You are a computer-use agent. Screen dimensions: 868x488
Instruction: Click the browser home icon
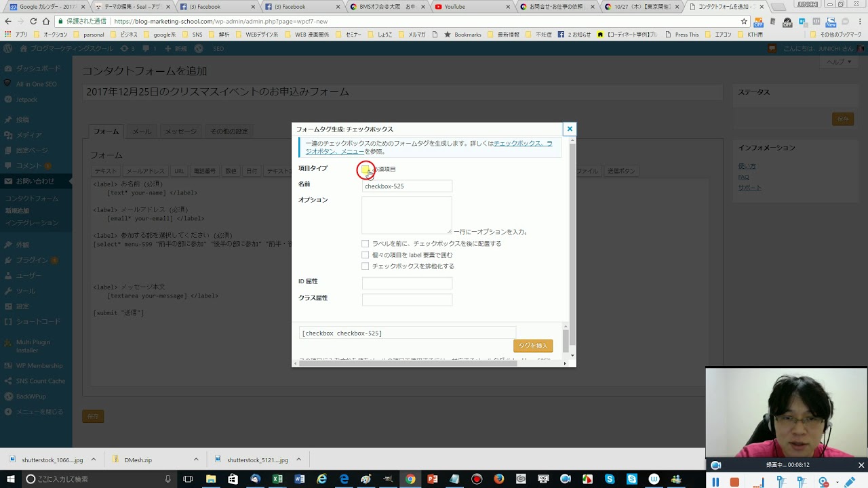point(45,21)
